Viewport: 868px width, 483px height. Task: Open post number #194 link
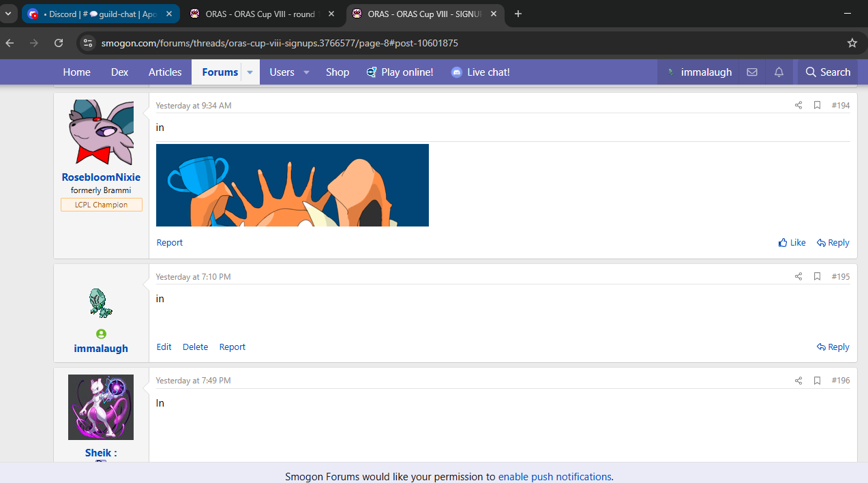(x=841, y=105)
